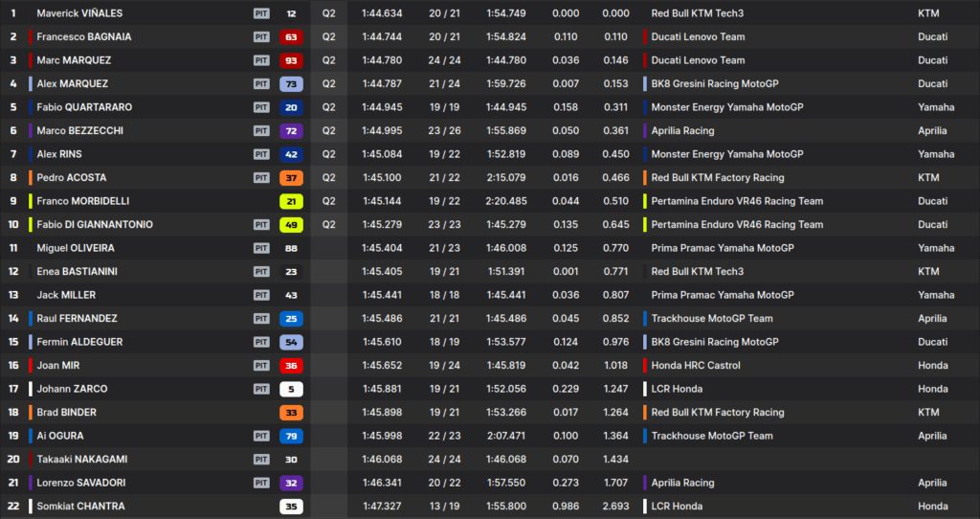Click team name BK8 Gresini Racing MotoGP in ALDEGUER row
The image size is (980, 519).
click(715, 342)
